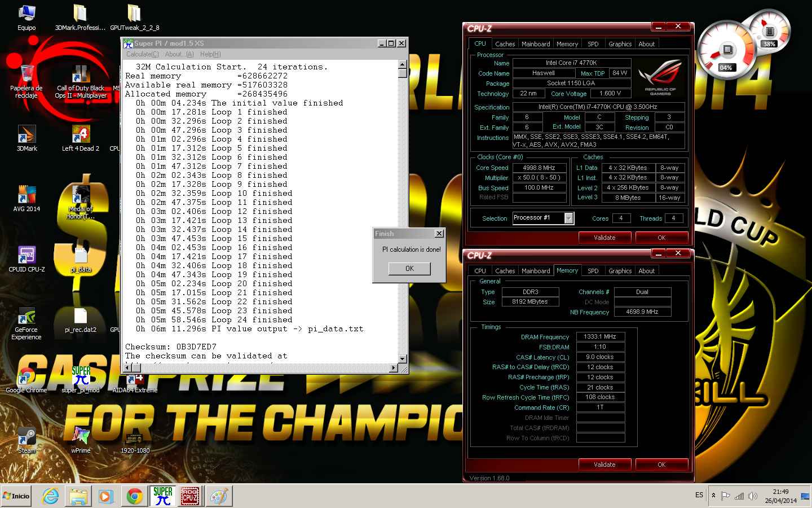Viewport: 812px width, 508px height.
Task: Click OK in the Finish dialog
Action: 409,269
